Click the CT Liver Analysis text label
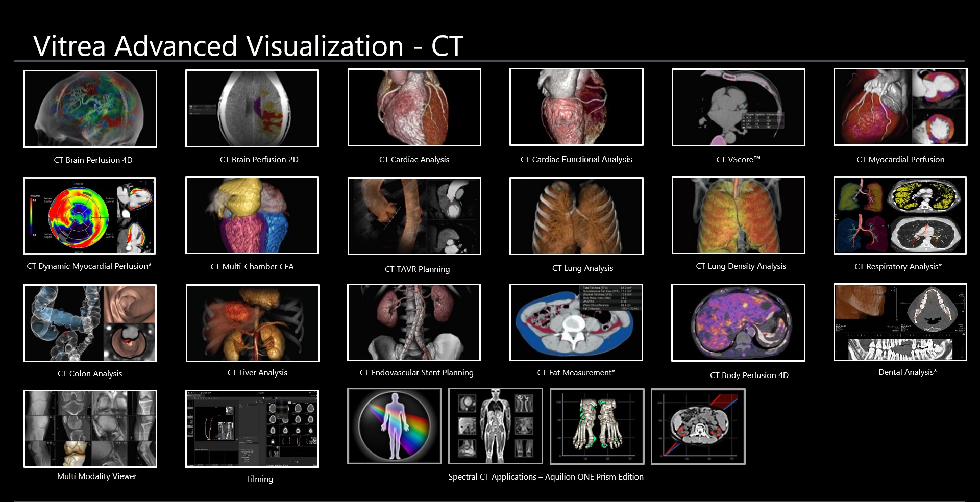This screenshot has width=980, height=502. pyautogui.click(x=257, y=373)
